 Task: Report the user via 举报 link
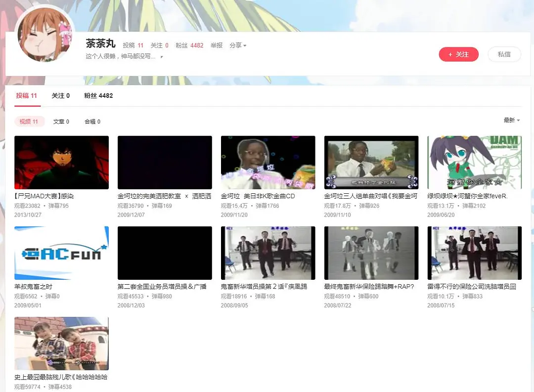[217, 45]
